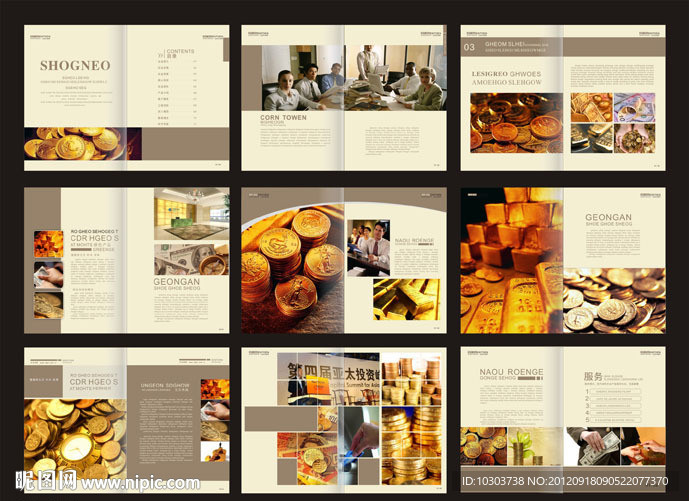Open the silver-gold coin pile photo under GEONGAN
689x501 pixels.
pyautogui.click(x=614, y=301)
